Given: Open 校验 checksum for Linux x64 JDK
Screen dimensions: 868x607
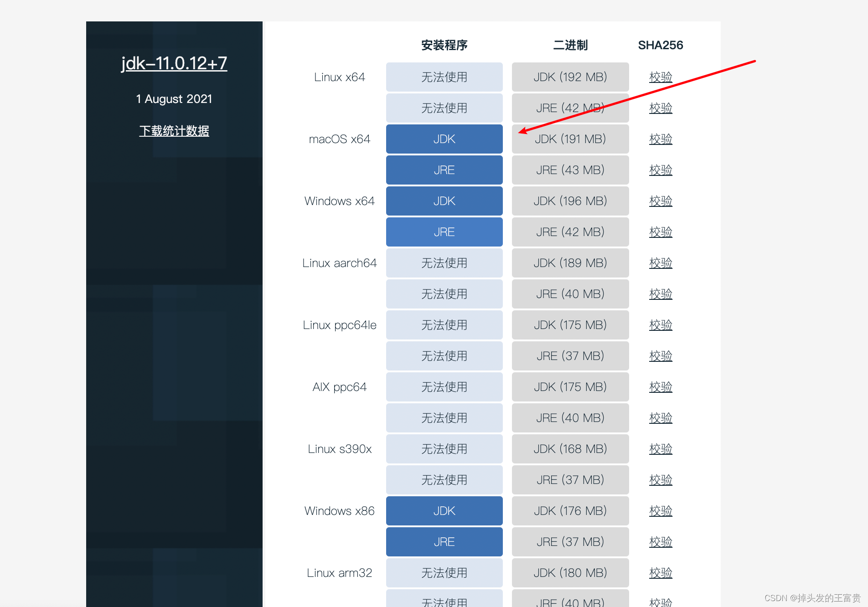Looking at the screenshot, I should 661,77.
